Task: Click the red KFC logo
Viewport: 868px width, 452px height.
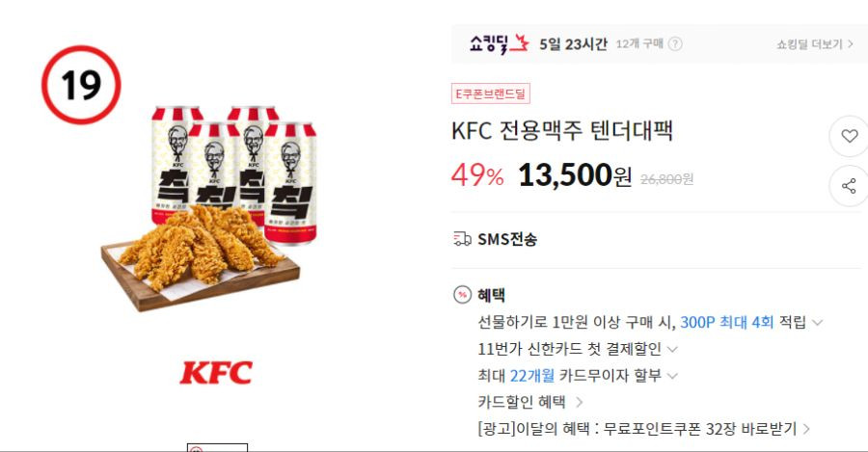Action: click(216, 372)
